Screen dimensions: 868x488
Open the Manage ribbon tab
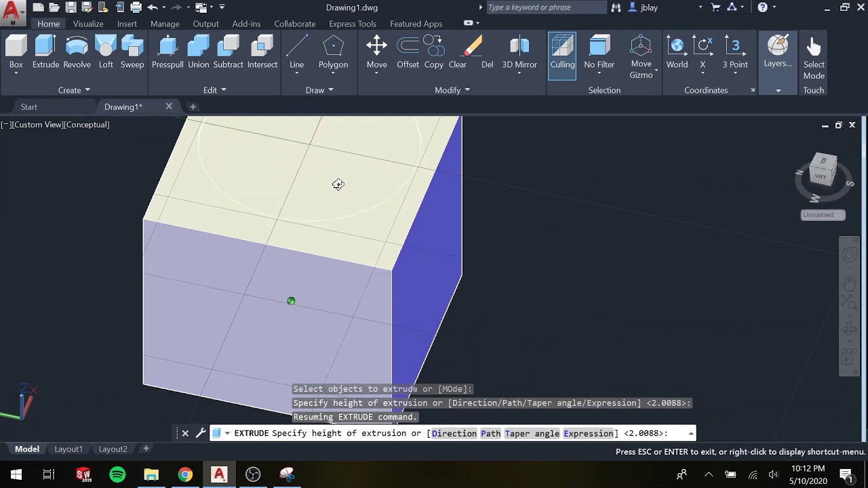(165, 24)
